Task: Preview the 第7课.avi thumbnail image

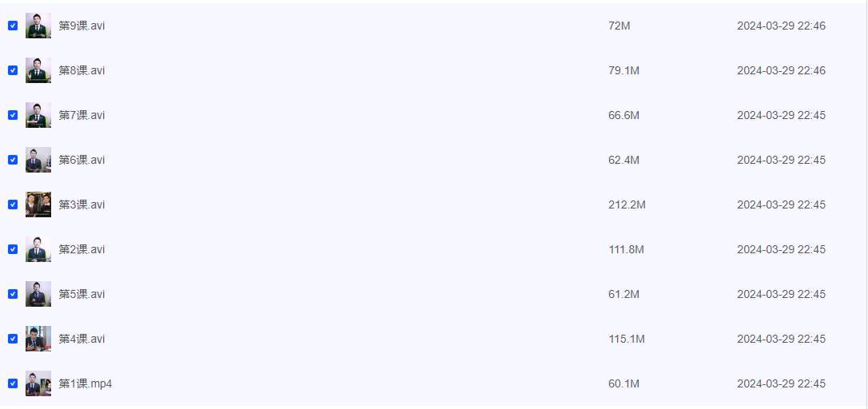Action: (x=38, y=115)
